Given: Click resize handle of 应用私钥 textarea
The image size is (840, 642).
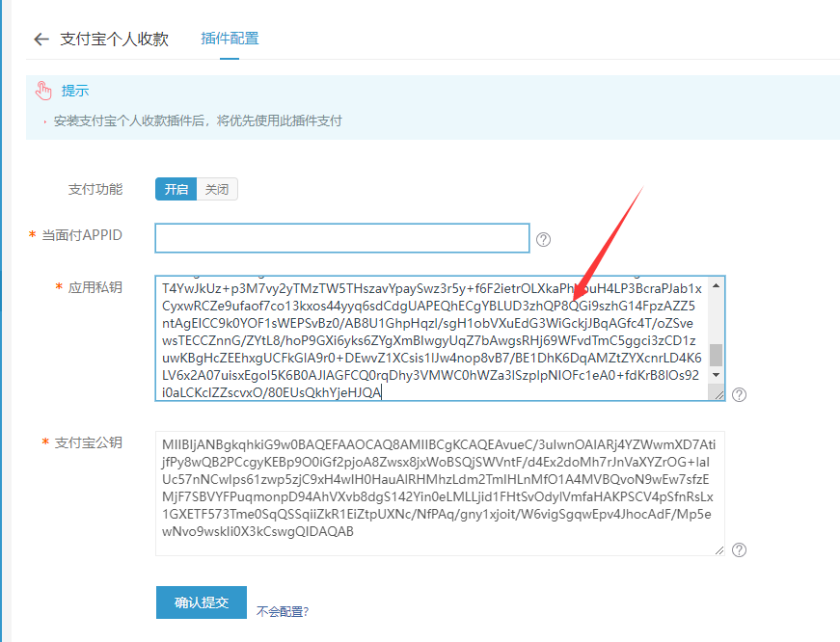Looking at the screenshot, I should pos(718,395).
